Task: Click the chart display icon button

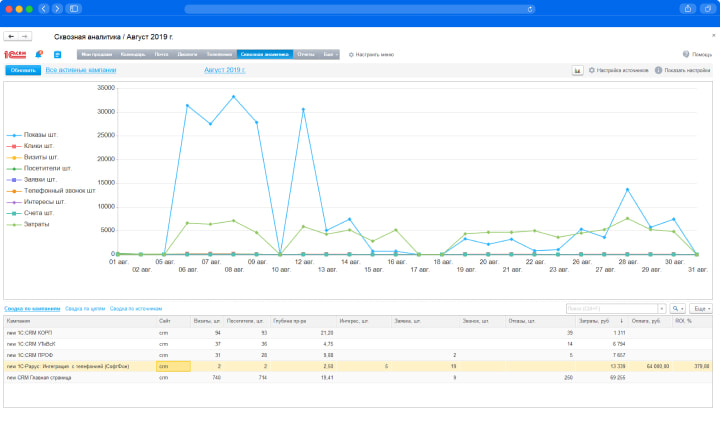Action: click(577, 70)
